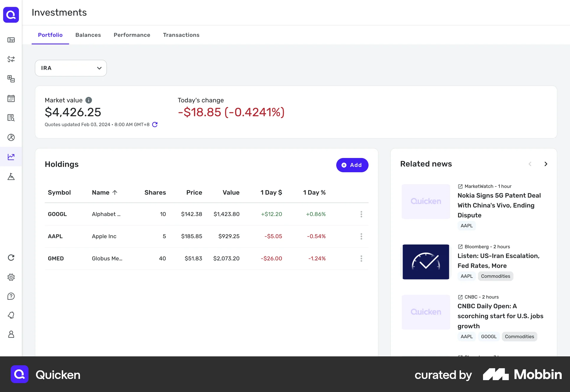The image size is (570, 392).
Task: Click -1.24% day percent cell
Action: [x=317, y=259]
